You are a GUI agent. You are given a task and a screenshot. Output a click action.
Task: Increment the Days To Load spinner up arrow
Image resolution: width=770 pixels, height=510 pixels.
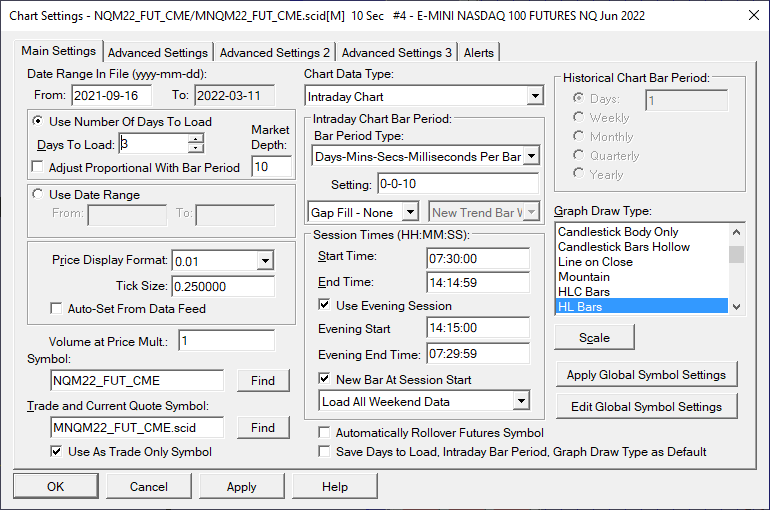pos(195,139)
